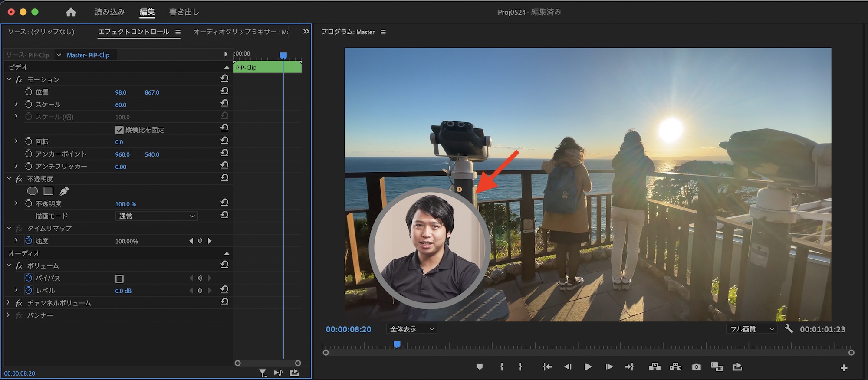Click Add Marker icon in transport bar
Screen dimensions: 868x380
coord(480,367)
